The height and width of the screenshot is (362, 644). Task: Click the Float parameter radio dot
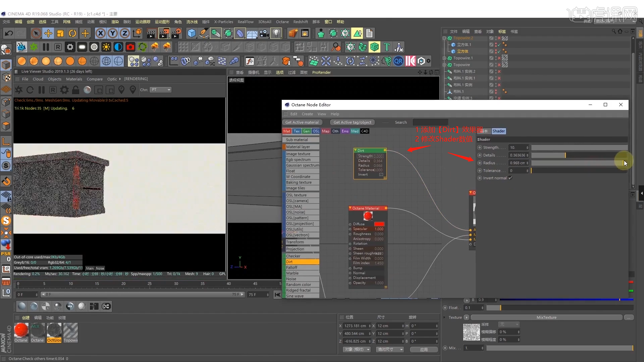click(445, 308)
